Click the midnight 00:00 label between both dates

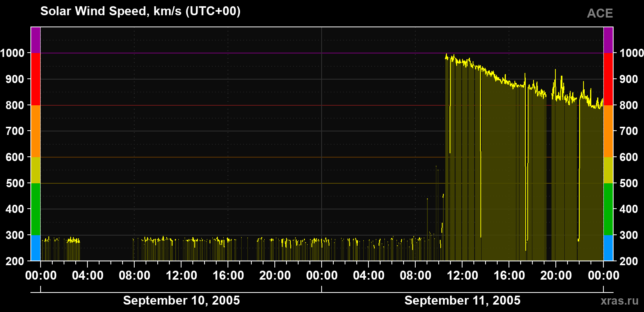(322, 276)
